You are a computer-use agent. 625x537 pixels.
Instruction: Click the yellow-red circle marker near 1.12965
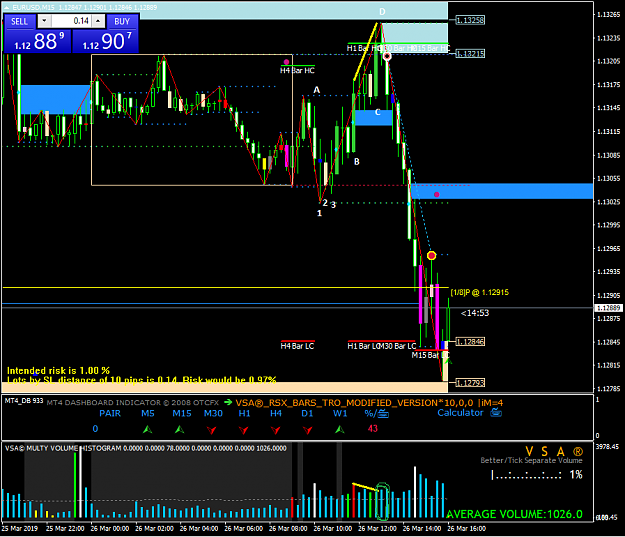click(431, 256)
